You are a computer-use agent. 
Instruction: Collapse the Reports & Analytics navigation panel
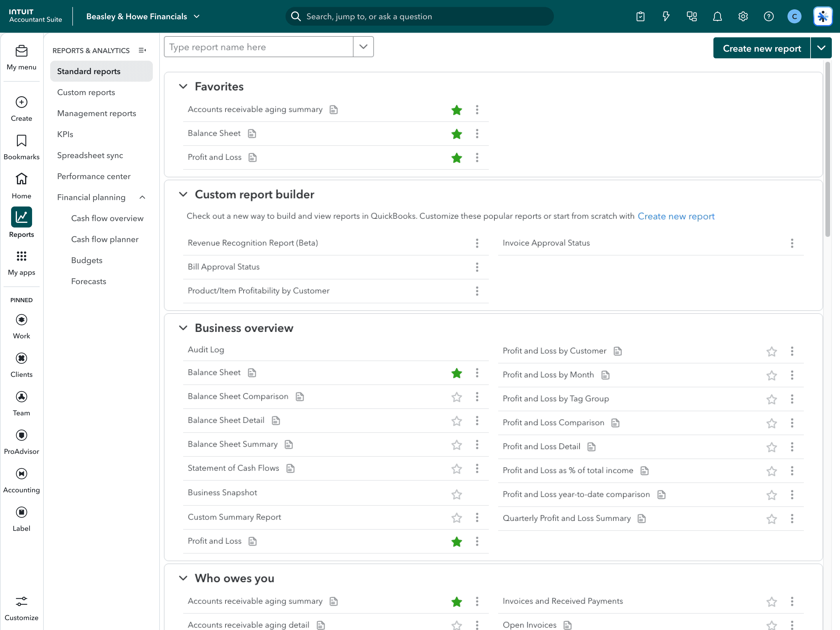click(x=142, y=50)
